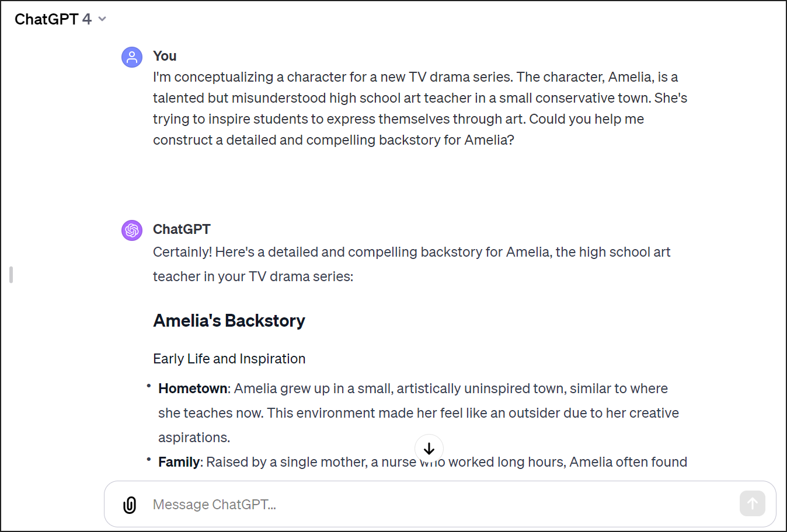Click the "Early Life and Inspiration" subheading

229,359
